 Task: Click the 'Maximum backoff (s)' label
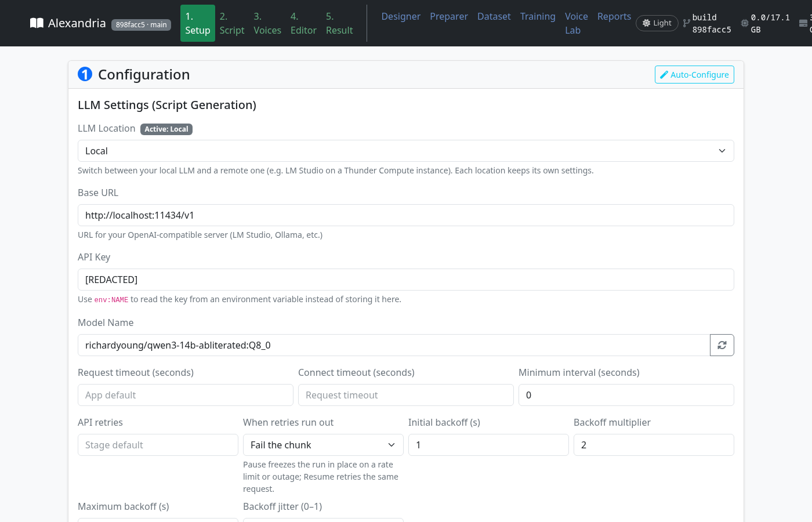pos(124,506)
